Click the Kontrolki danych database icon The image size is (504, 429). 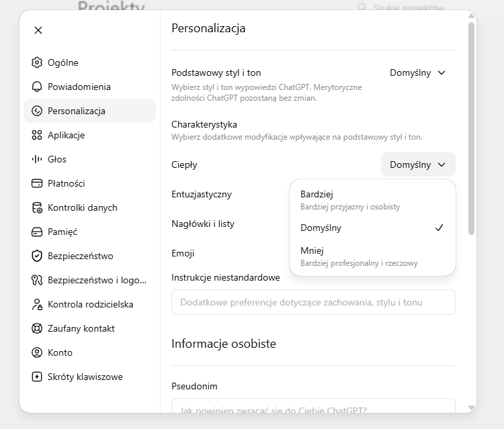point(37,207)
